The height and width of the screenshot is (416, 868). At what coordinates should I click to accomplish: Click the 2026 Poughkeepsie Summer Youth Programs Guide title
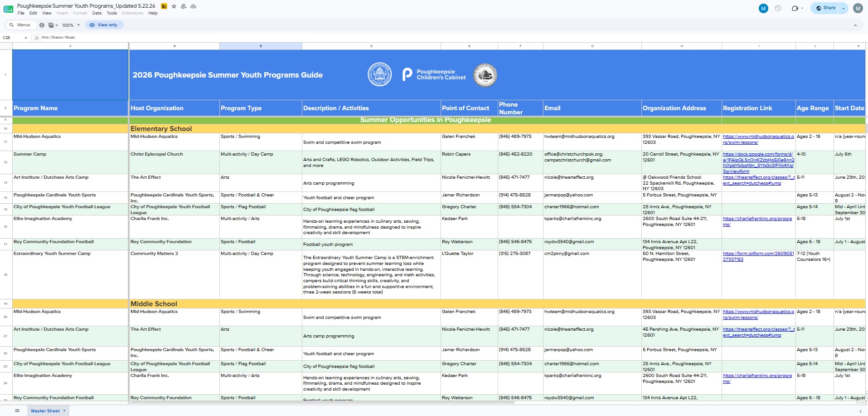228,75
